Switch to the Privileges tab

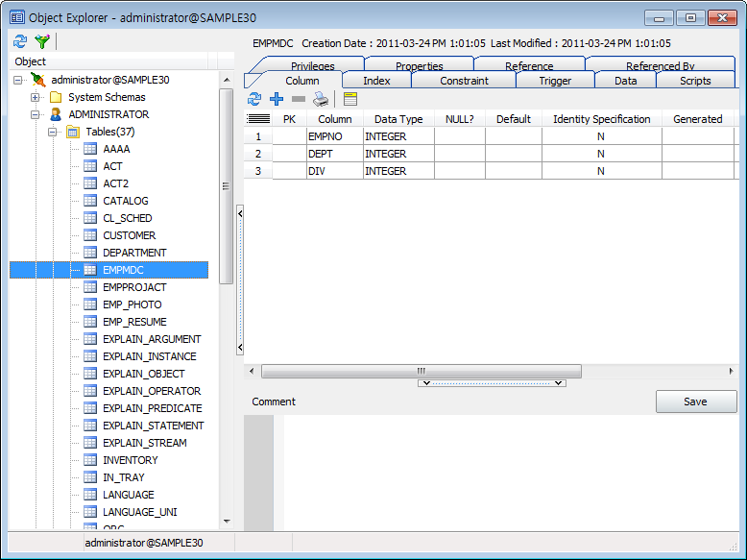312,65
